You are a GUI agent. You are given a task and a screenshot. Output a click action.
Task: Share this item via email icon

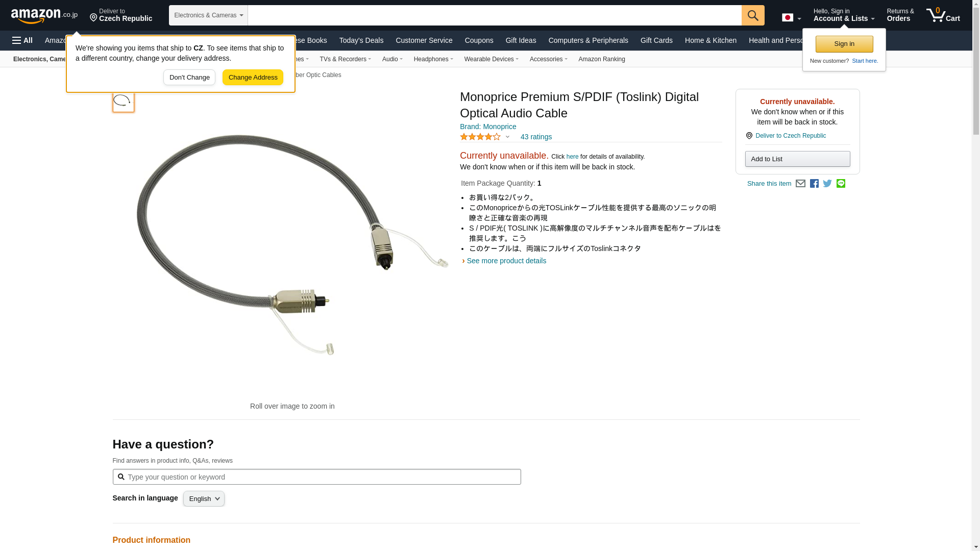coord(800,184)
